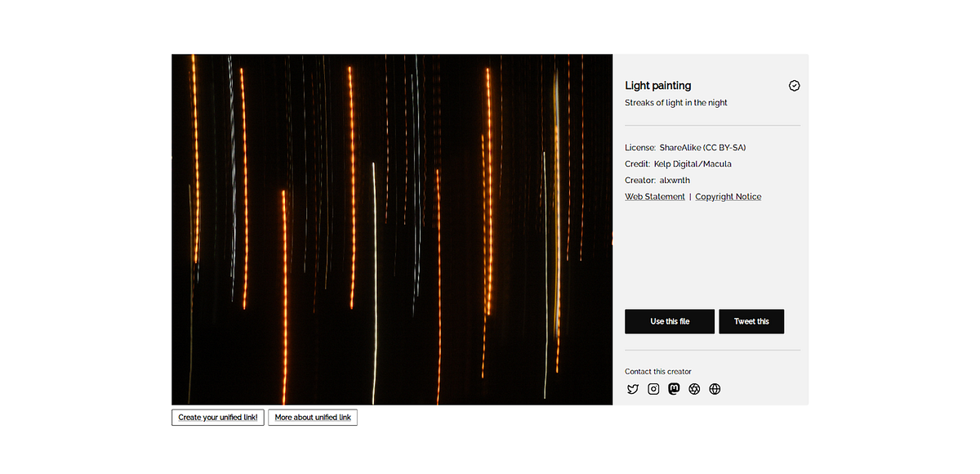Click the 'Use this file' button
The image size is (980, 474).
click(x=669, y=321)
